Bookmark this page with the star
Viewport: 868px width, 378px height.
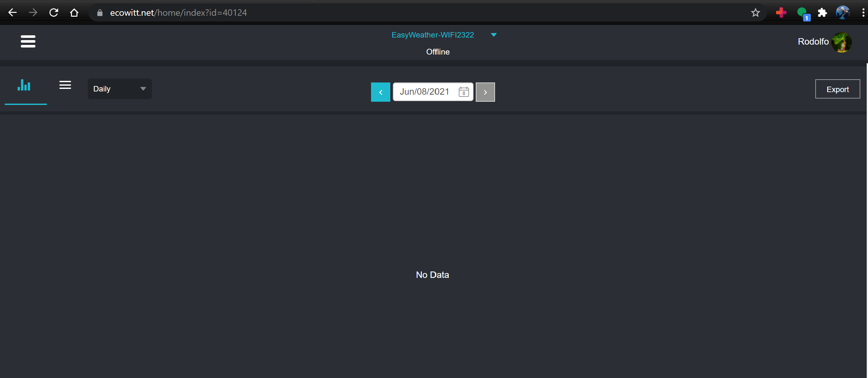[x=756, y=13]
